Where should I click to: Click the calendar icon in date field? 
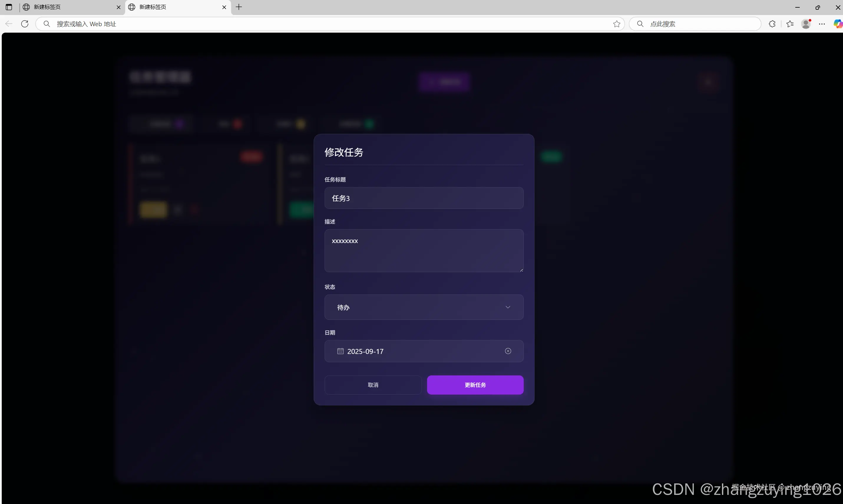[340, 351]
